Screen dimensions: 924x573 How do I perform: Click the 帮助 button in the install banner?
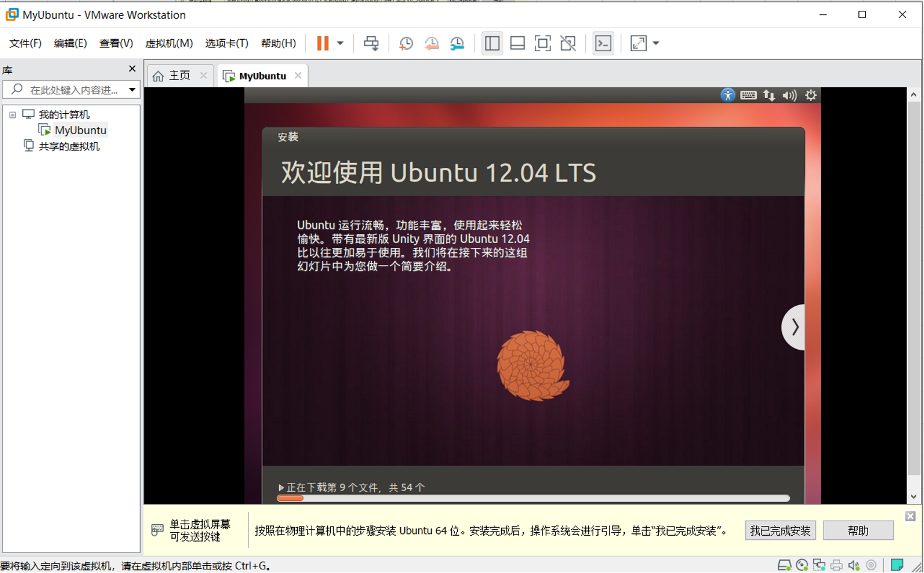click(x=858, y=530)
